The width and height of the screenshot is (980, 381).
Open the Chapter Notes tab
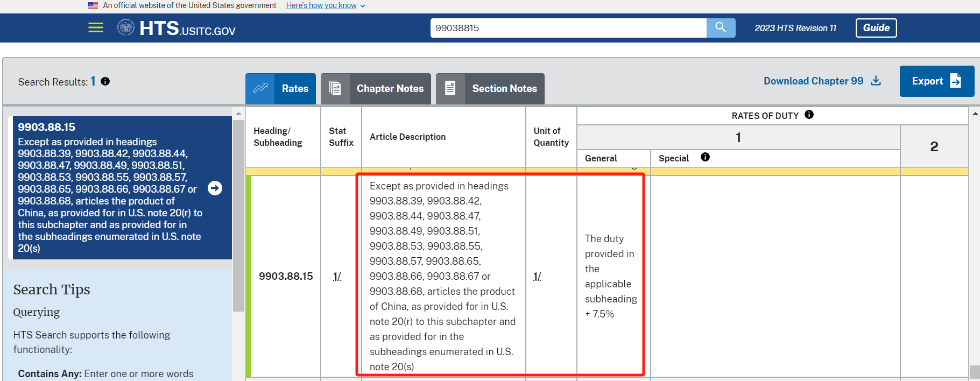[x=376, y=89]
